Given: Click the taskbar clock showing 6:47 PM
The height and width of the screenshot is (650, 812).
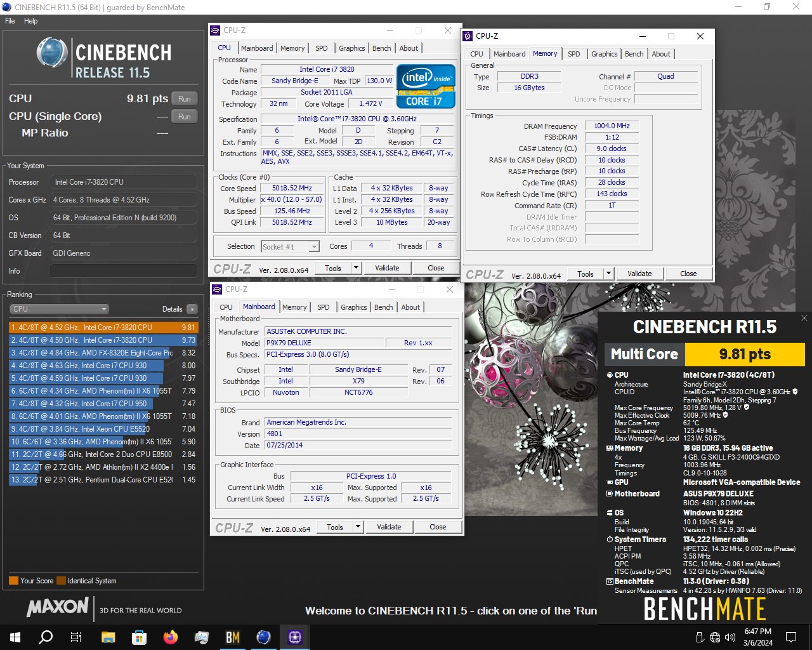Looking at the screenshot, I should point(758,637).
